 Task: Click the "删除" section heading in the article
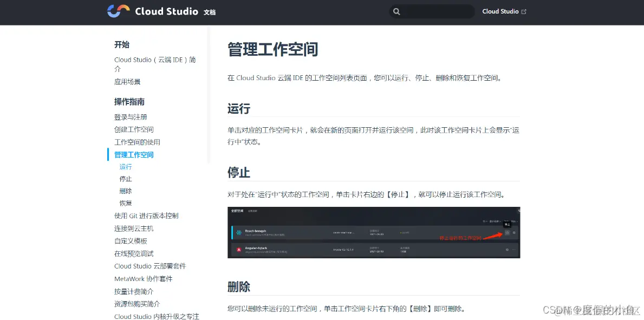coord(239,287)
